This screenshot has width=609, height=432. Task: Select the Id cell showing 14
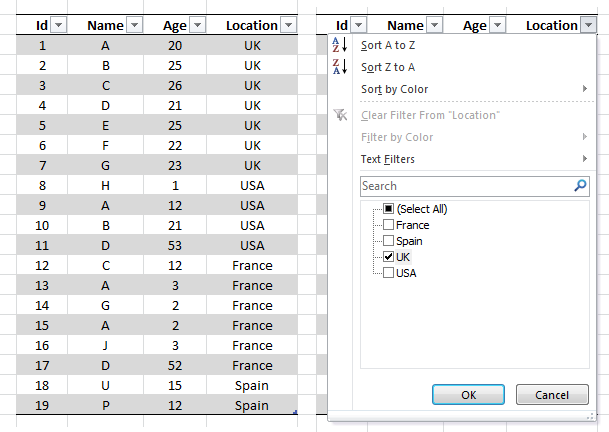point(42,305)
